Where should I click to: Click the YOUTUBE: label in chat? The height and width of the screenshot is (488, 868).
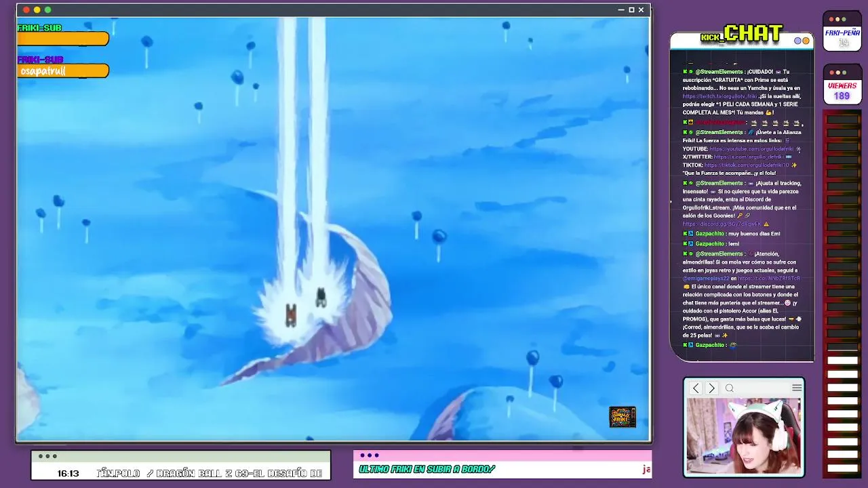[x=695, y=148]
